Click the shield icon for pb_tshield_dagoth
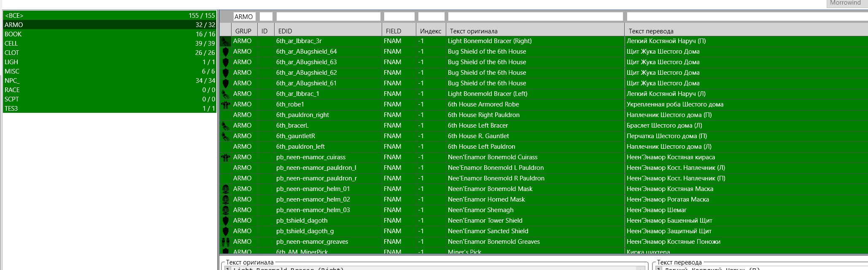 (226, 221)
